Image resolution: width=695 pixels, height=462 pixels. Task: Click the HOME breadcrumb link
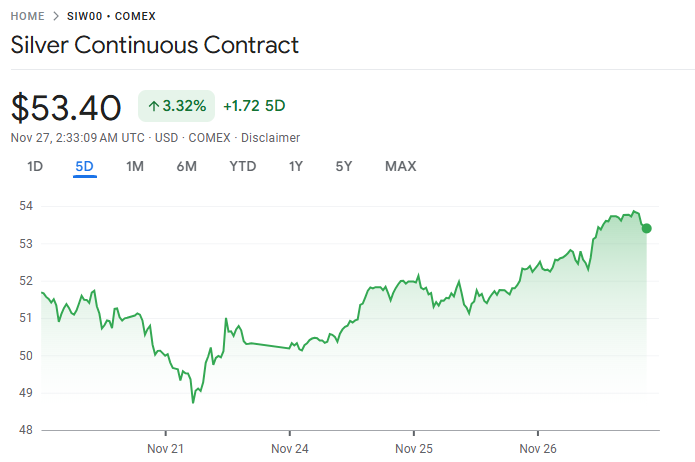click(x=28, y=16)
